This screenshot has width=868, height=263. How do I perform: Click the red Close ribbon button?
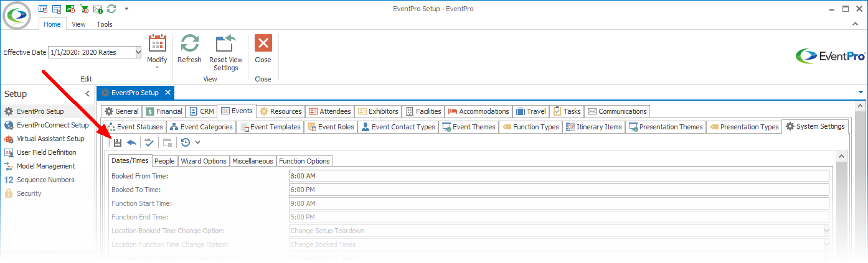pyautogui.click(x=263, y=50)
